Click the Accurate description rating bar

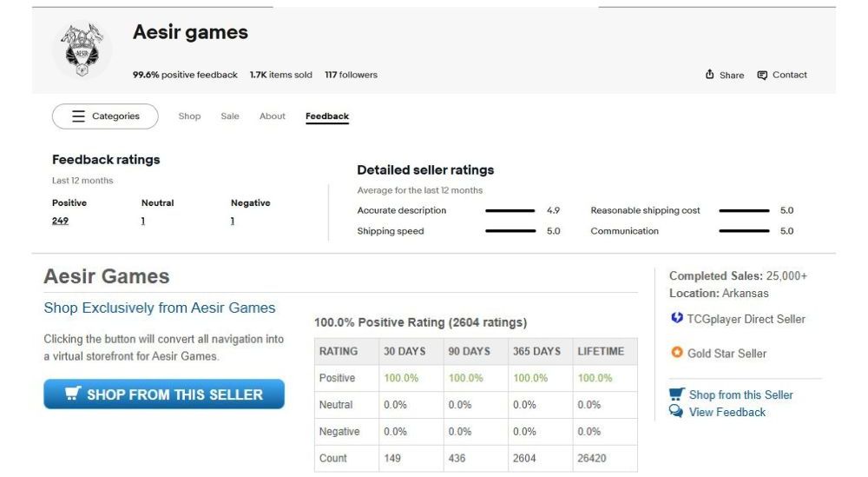click(510, 210)
